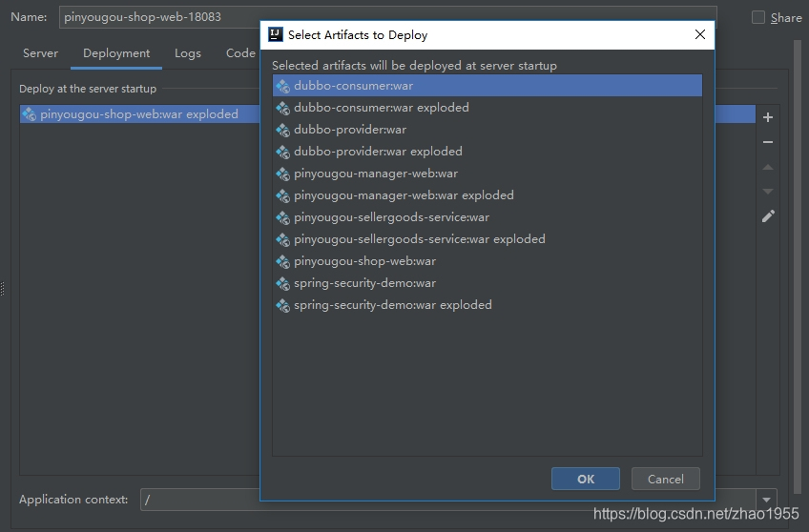809x532 pixels.
Task: Open the Application context dropdown arrow
Action: pos(766,500)
